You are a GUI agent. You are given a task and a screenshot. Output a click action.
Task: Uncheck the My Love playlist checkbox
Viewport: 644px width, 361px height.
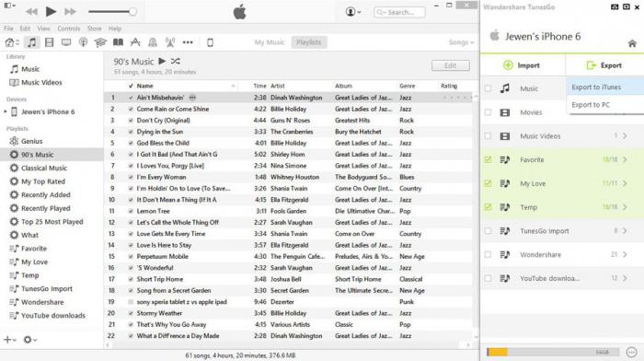(x=488, y=183)
